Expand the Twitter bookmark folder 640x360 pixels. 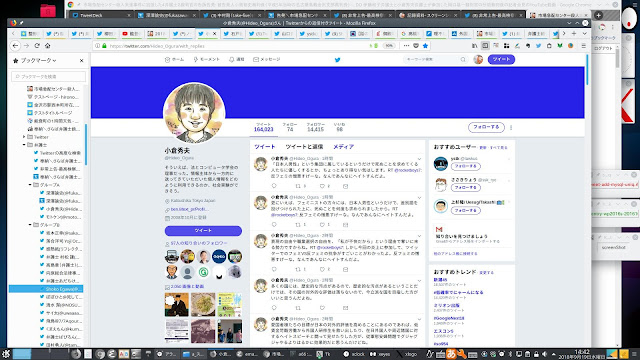24,137
